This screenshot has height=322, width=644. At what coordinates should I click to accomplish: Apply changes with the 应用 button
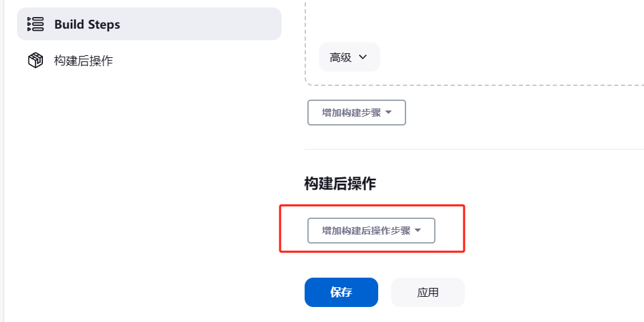point(427,293)
